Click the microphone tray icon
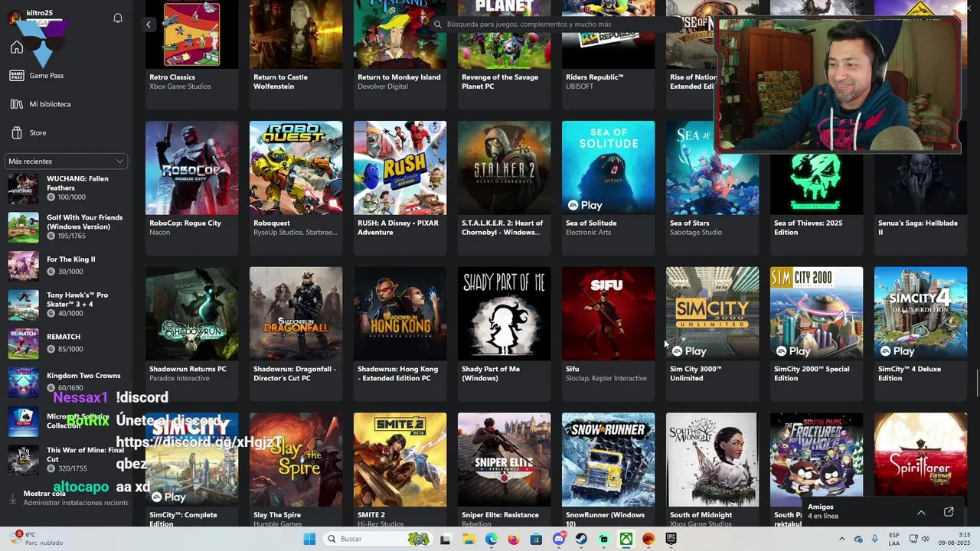The image size is (980, 551). [874, 540]
